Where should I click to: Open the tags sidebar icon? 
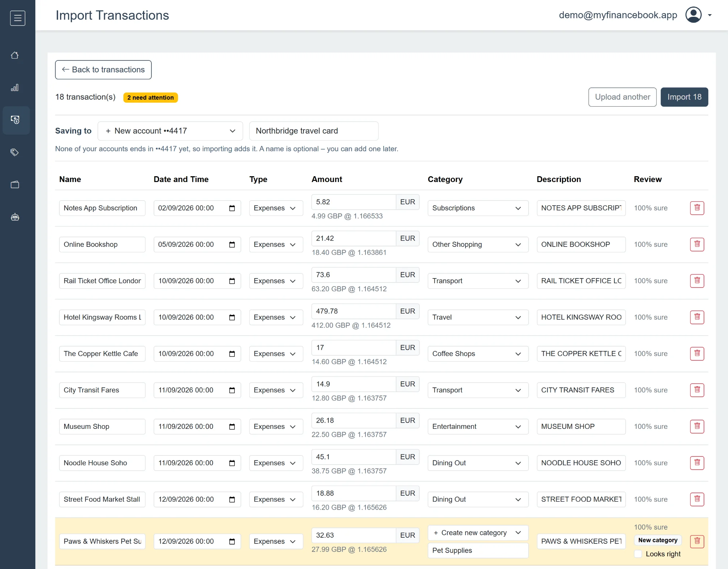coord(15,152)
